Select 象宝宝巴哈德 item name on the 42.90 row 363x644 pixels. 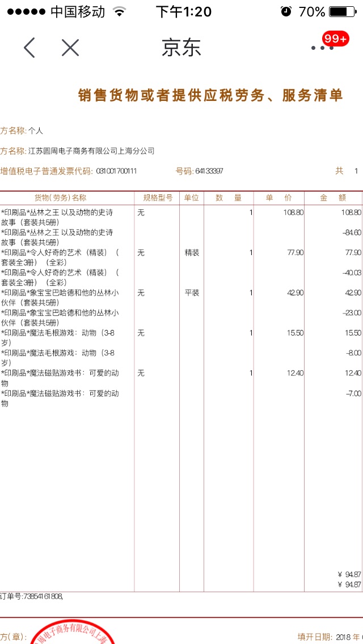[x=60, y=298]
